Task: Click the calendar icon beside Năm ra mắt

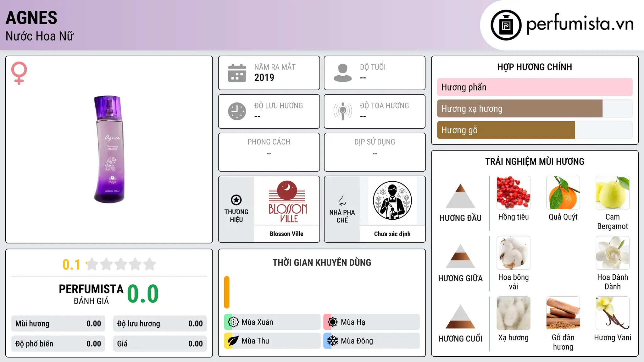Action: (x=237, y=73)
